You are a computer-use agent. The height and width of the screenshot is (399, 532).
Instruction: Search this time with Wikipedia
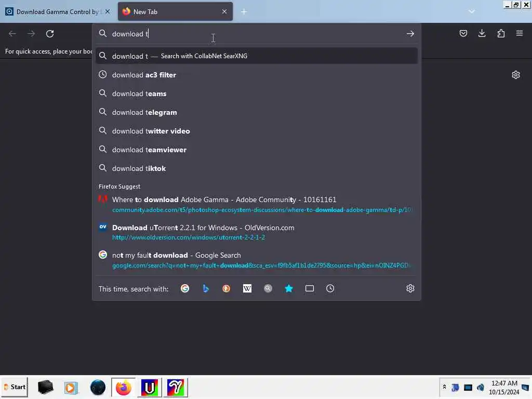(247, 288)
